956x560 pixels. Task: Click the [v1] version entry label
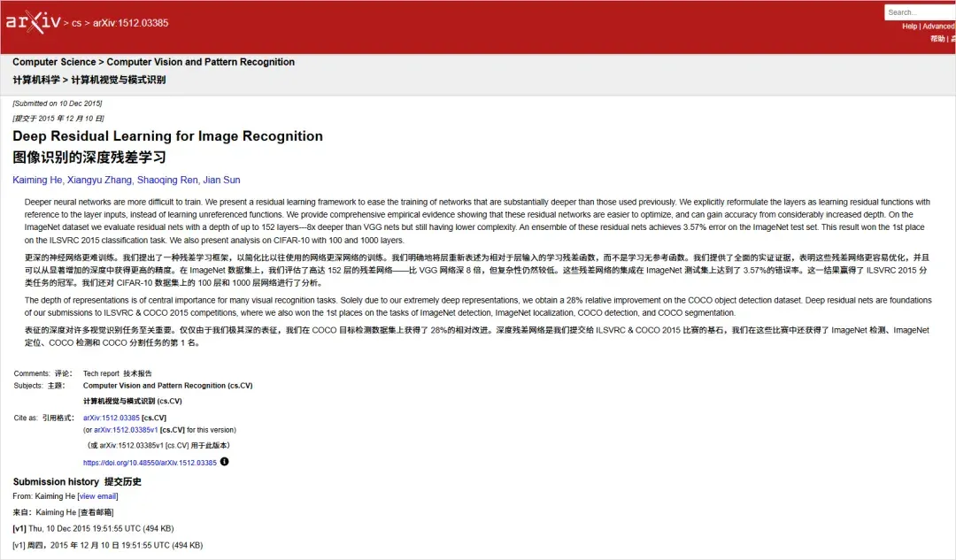(x=19, y=529)
